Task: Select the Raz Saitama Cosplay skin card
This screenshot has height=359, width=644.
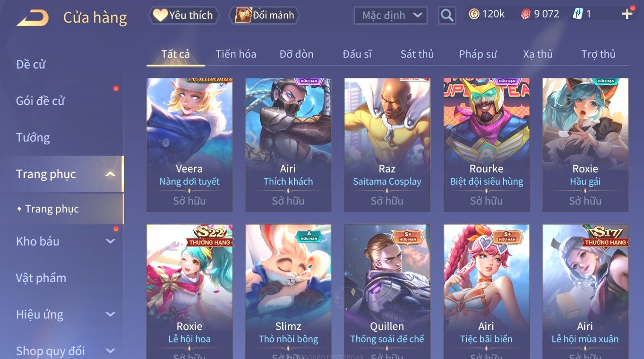Action: click(x=387, y=145)
